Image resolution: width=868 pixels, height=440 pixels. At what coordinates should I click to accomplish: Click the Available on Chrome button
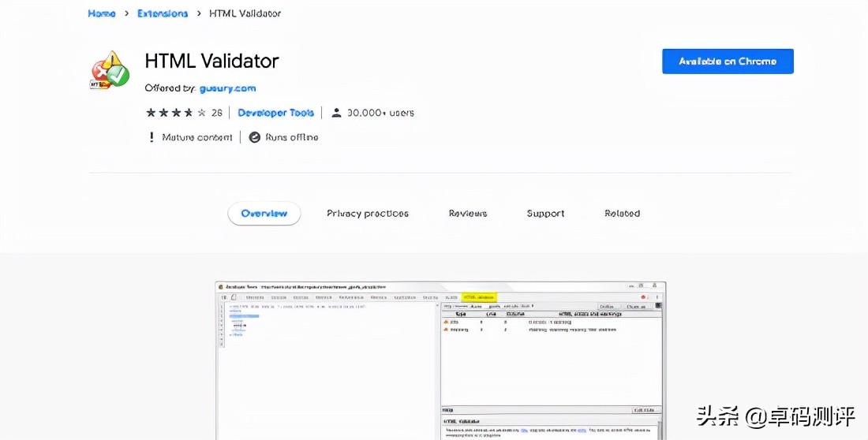pos(728,62)
